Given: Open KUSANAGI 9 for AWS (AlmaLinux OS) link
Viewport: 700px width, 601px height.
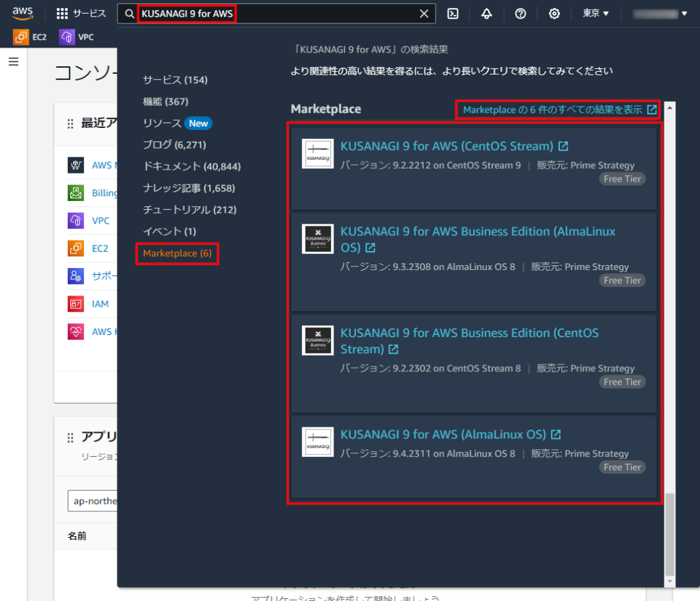Looking at the screenshot, I should click(450, 434).
